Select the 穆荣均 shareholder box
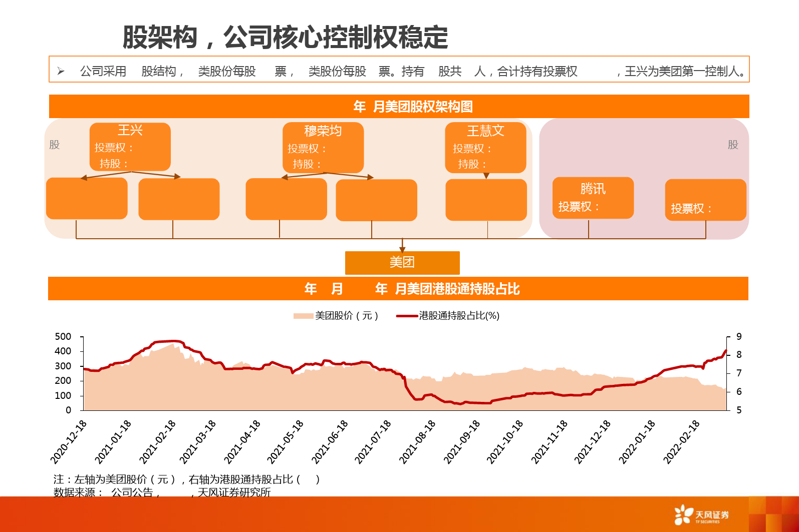799x532 pixels. click(323, 148)
